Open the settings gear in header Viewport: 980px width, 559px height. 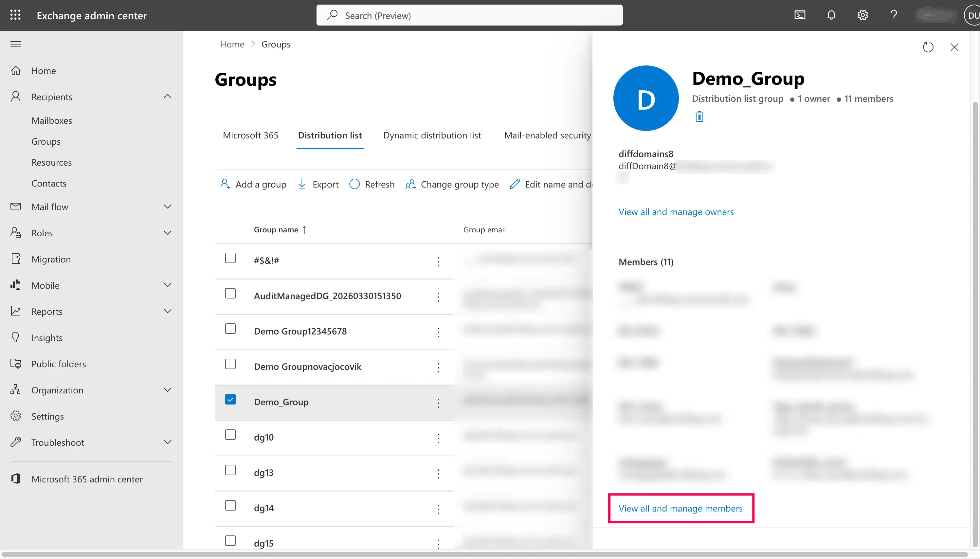click(862, 15)
